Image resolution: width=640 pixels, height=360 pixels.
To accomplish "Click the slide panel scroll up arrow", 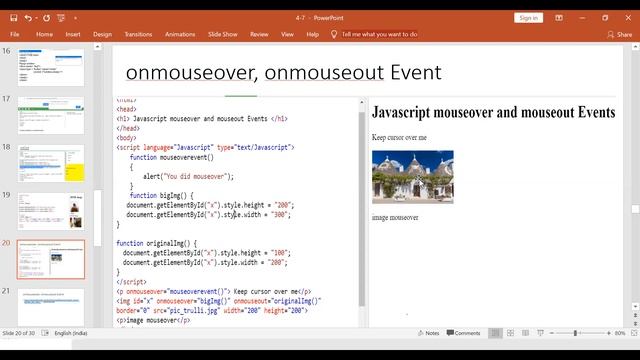I will [x=97, y=47].
